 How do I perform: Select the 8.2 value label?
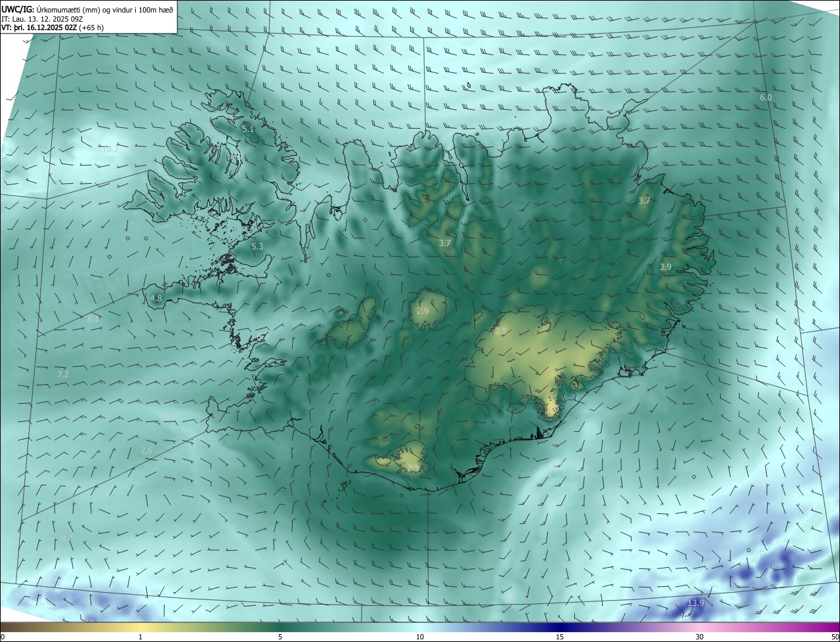pyautogui.click(x=66, y=538)
